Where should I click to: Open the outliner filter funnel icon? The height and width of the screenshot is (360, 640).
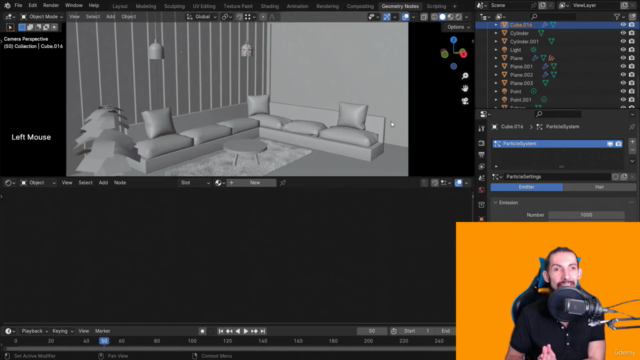[617, 17]
